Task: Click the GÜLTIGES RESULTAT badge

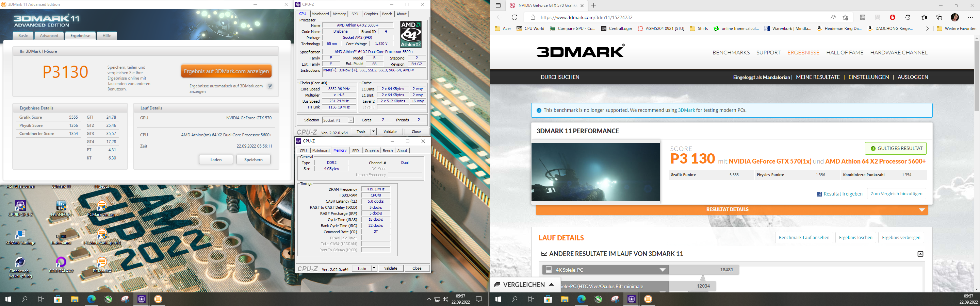Action: tap(896, 148)
